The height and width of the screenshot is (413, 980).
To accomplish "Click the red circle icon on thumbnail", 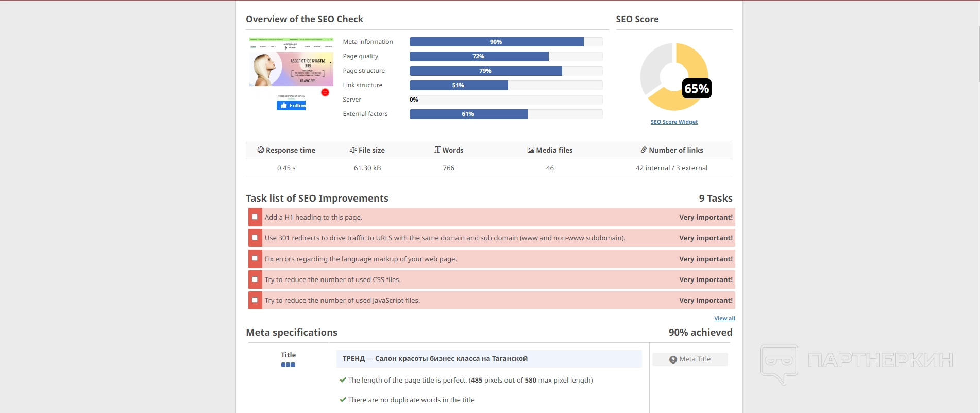I will click(325, 92).
